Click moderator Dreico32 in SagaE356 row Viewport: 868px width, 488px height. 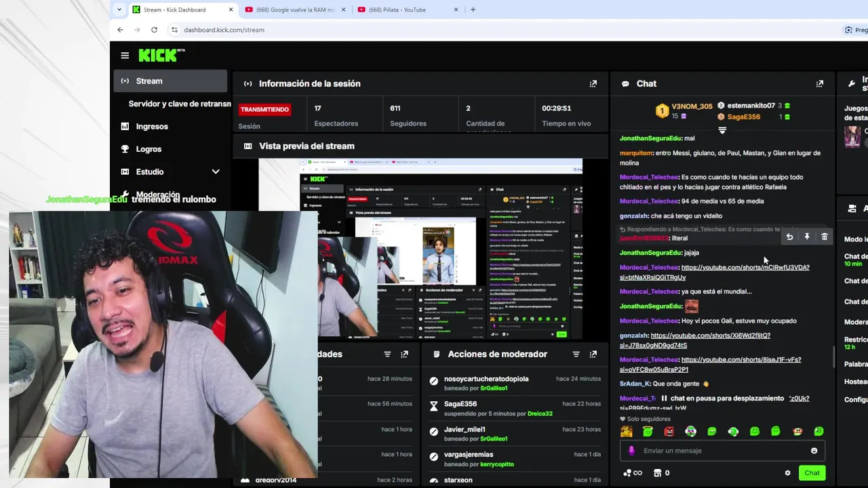click(x=540, y=413)
